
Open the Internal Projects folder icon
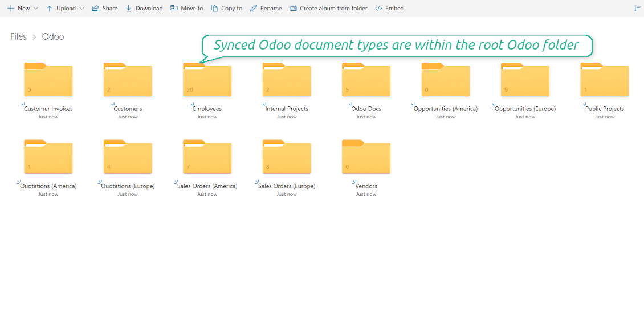click(x=287, y=80)
